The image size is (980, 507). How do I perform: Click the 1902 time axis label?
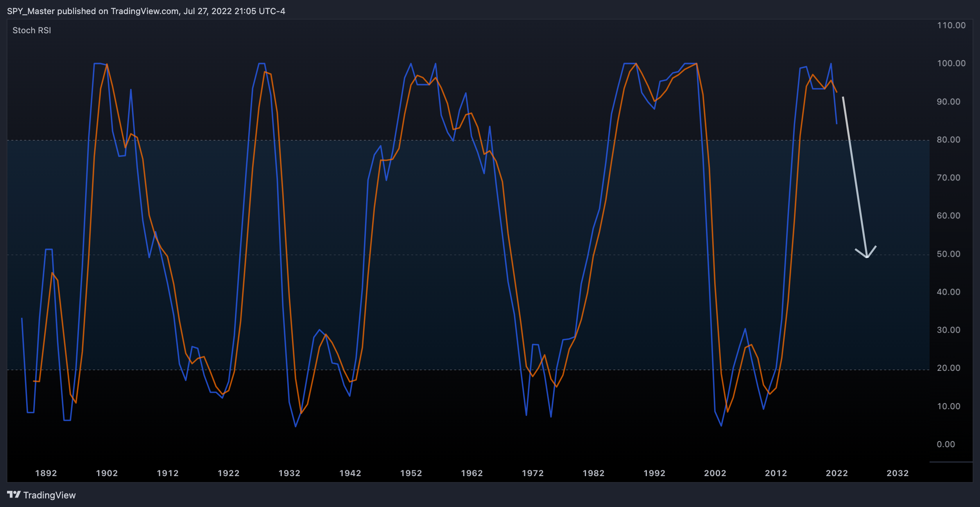(x=107, y=473)
